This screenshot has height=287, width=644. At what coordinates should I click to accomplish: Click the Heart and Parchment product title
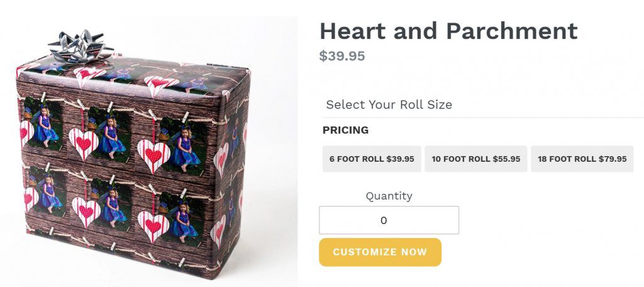[x=448, y=31]
